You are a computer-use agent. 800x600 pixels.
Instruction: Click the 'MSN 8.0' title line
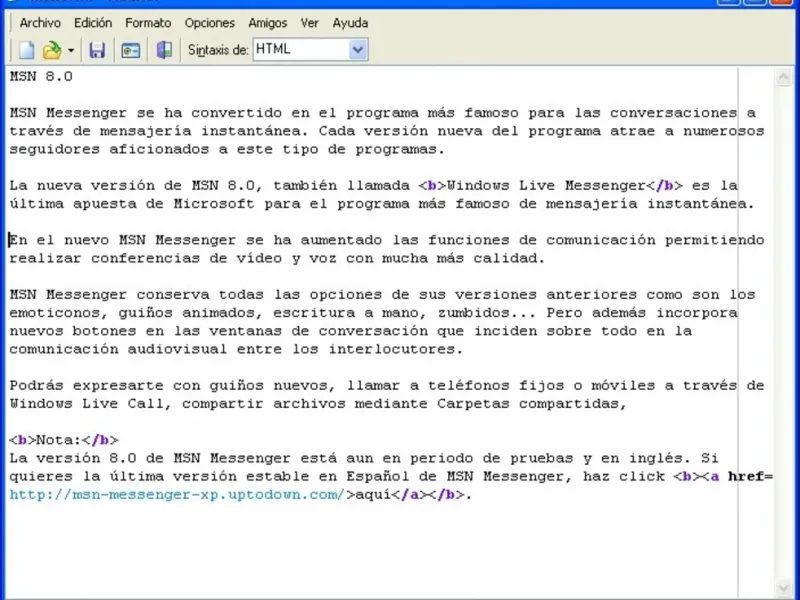click(41, 77)
